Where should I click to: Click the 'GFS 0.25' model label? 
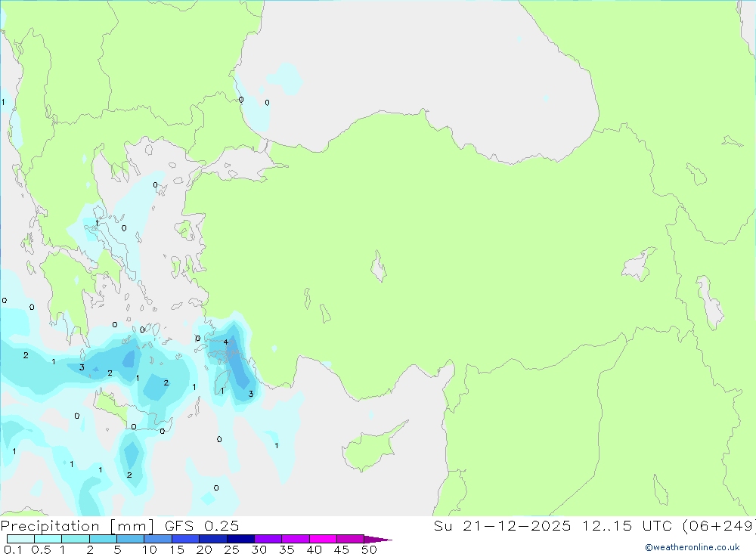click(202, 525)
